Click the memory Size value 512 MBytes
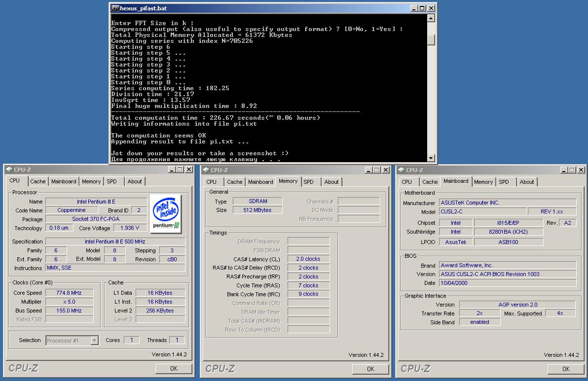 point(257,210)
